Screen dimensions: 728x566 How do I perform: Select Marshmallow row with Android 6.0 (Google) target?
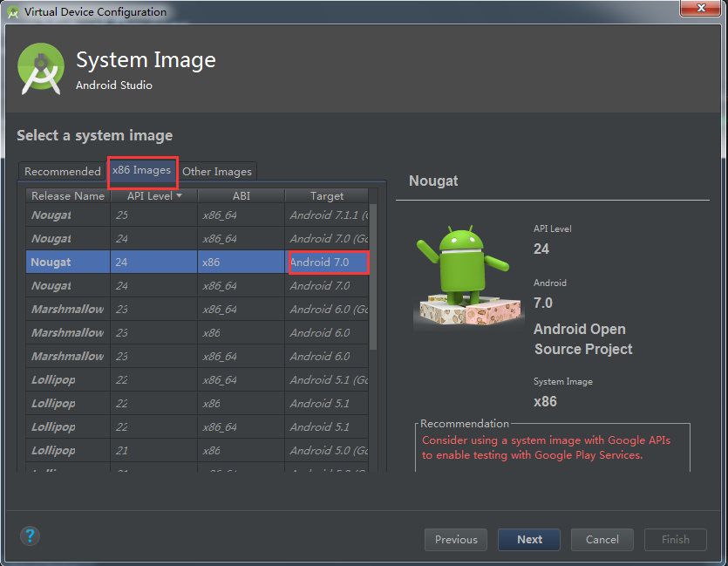coord(197,310)
